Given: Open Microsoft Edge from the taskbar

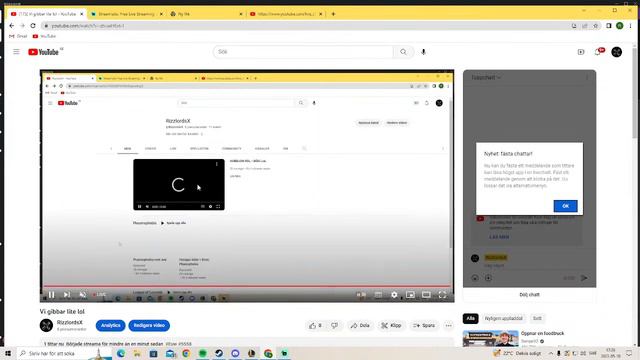Looking at the screenshot, I should (x=121, y=353).
